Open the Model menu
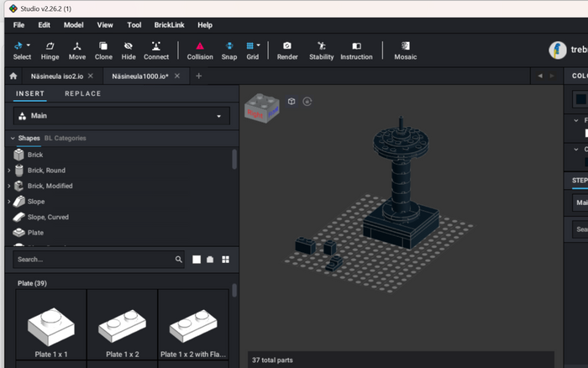588x368 pixels. tap(74, 25)
